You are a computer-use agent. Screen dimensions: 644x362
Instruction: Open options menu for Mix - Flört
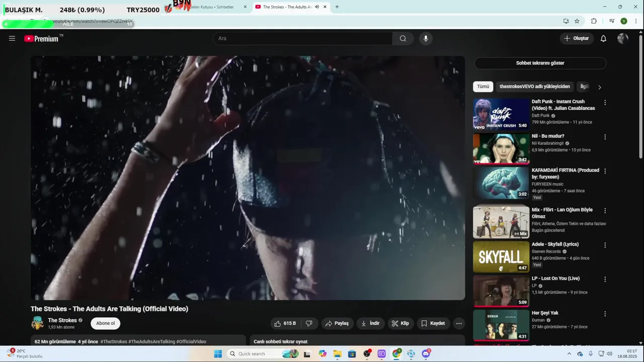click(605, 211)
